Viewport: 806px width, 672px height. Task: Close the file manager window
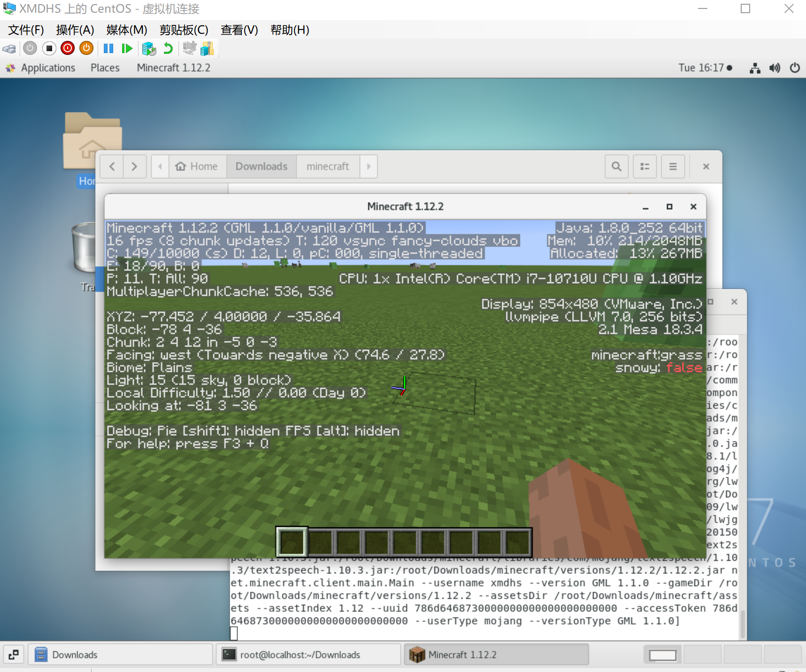[x=706, y=167]
